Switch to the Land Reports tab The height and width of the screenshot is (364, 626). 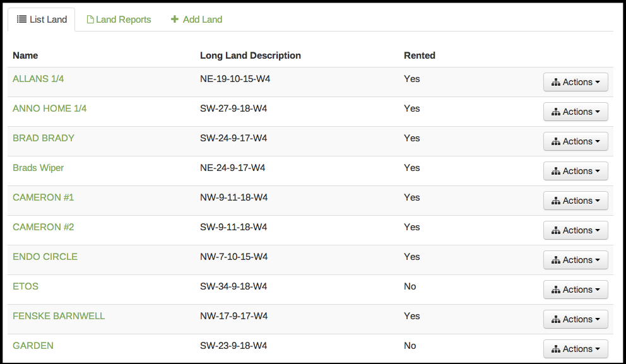tap(123, 20)
